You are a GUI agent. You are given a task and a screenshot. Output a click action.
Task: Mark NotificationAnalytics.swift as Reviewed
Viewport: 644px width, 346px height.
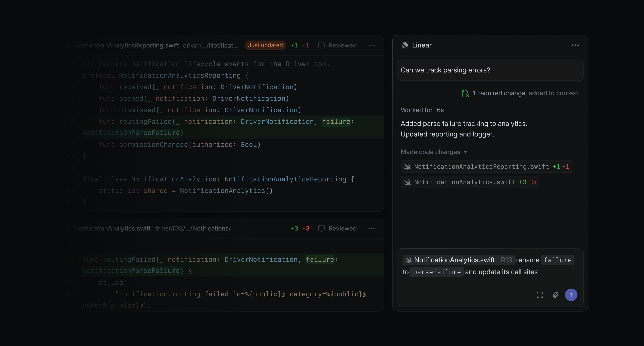pos(321,228)
